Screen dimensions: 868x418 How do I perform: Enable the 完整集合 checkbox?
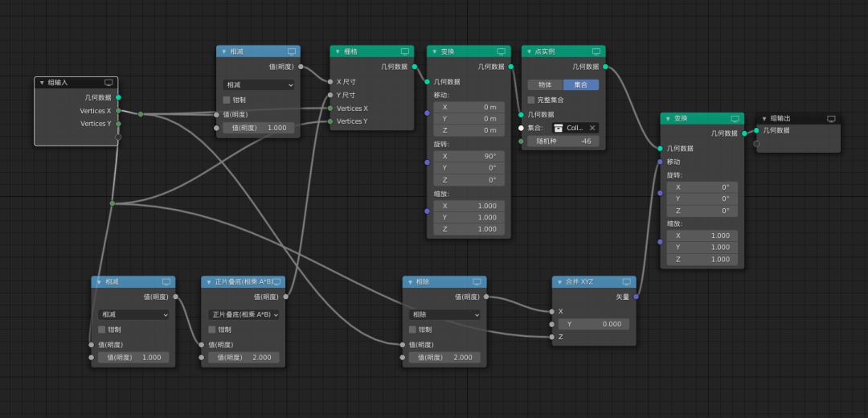(x=531, y=100)
